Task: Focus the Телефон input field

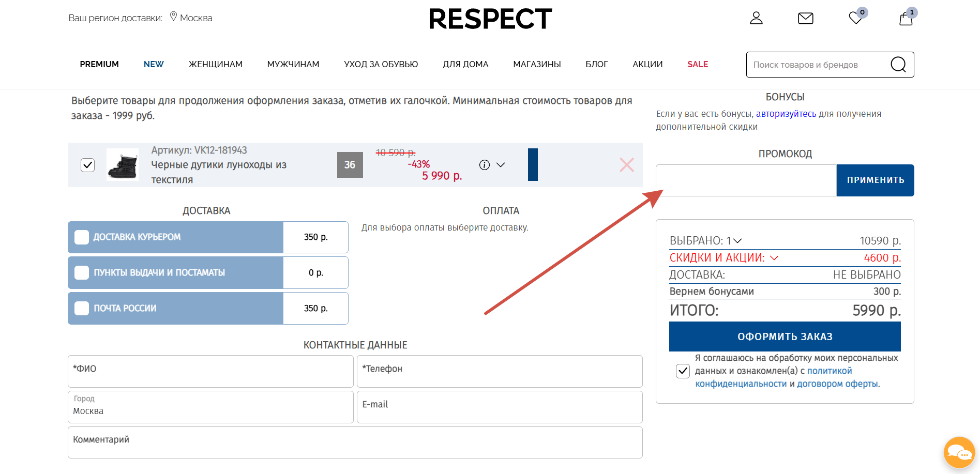Action: pos(500,371)
